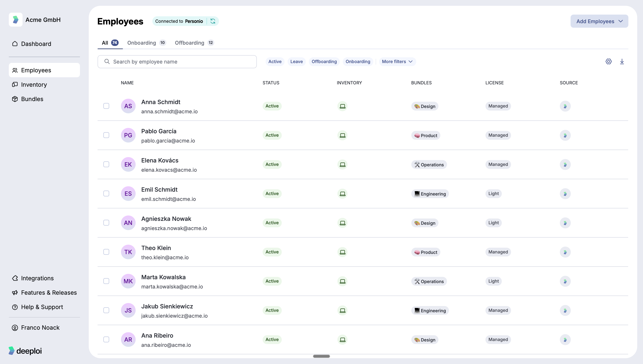Check the checkbox next to Theo Klein
The image size is (643, 364).
click(x=106, y=252)
